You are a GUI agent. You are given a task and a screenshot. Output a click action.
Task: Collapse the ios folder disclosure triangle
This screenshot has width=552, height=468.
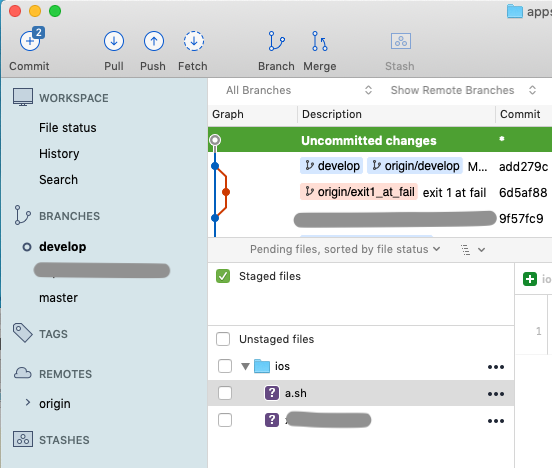pyautogui.click(x=245, y=367)
